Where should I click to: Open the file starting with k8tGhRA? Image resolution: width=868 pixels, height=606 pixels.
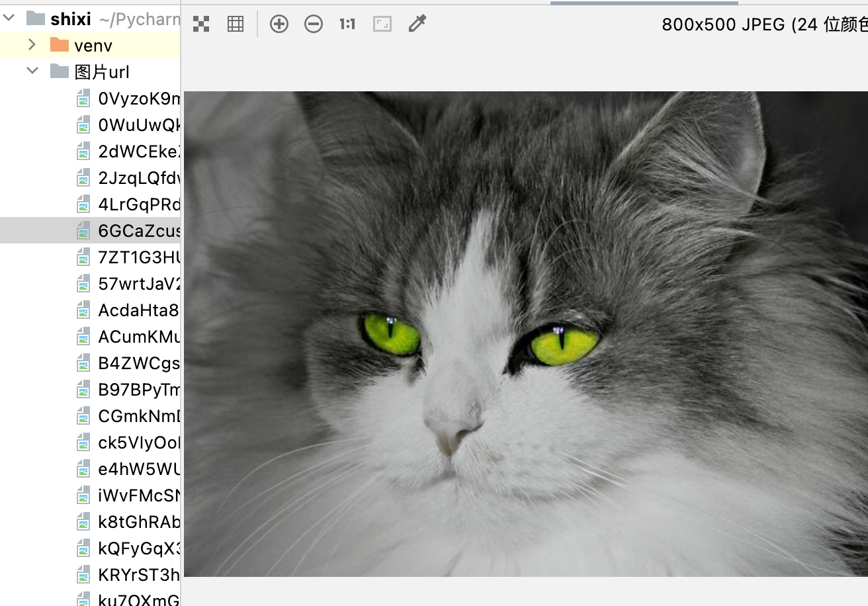click(x=139, y=521)
